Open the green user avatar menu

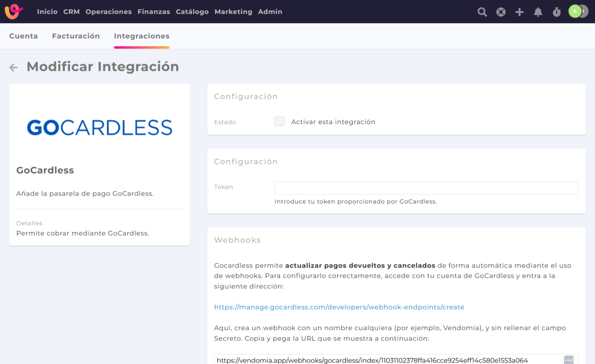(575, 12)
